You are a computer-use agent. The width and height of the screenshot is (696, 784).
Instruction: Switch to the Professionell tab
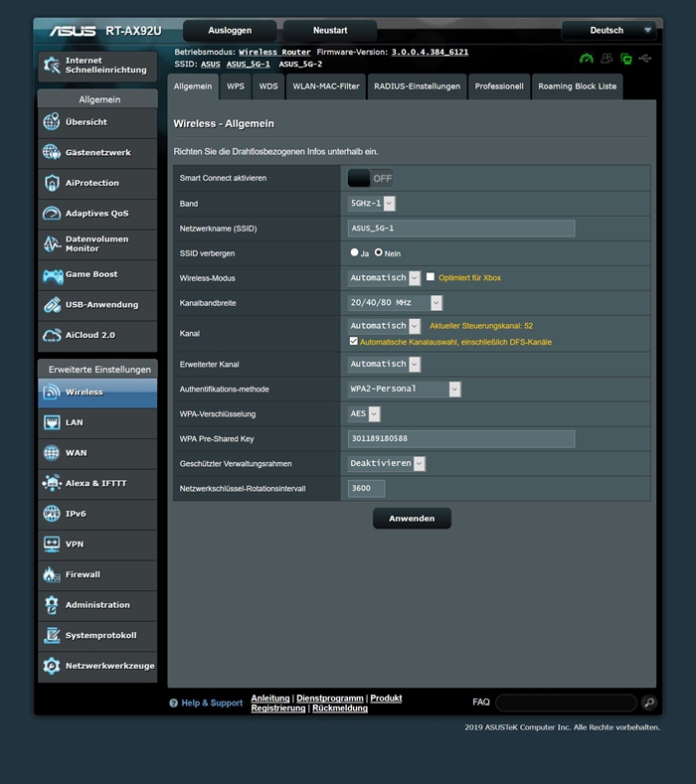coord(499,86)
